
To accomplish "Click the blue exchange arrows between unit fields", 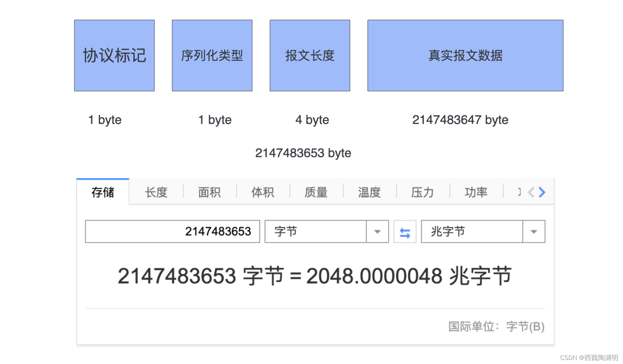I will [404, 232].
